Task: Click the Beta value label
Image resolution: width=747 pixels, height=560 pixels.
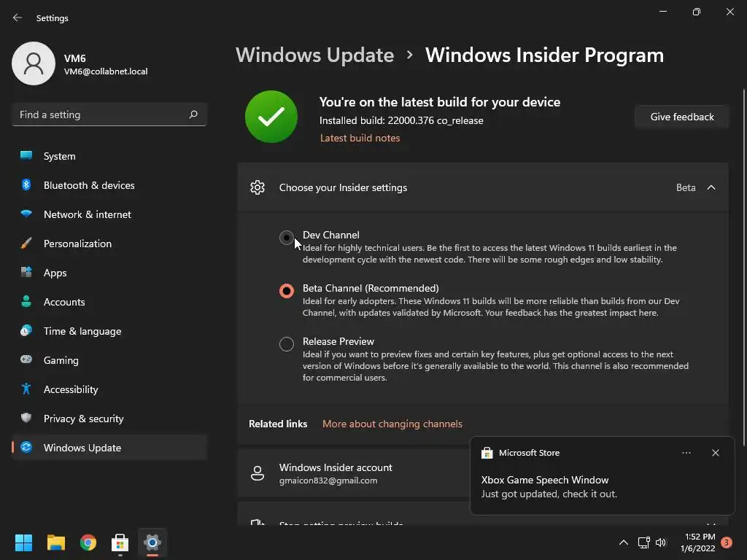Action: point(686,187)
